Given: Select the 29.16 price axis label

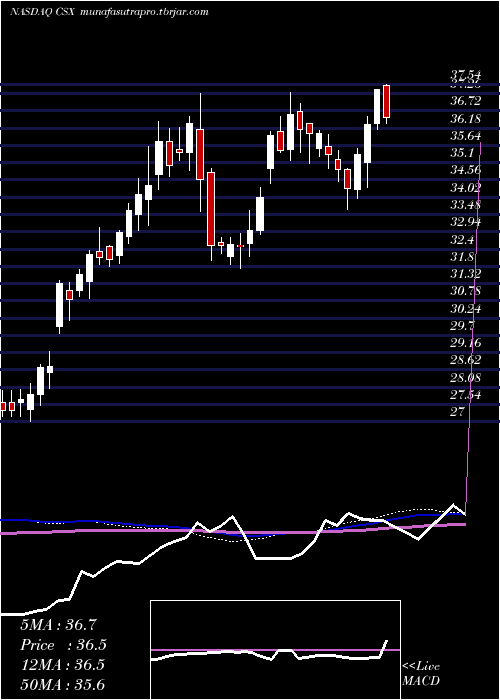Looking at the screenshot, I should [466, 343].
